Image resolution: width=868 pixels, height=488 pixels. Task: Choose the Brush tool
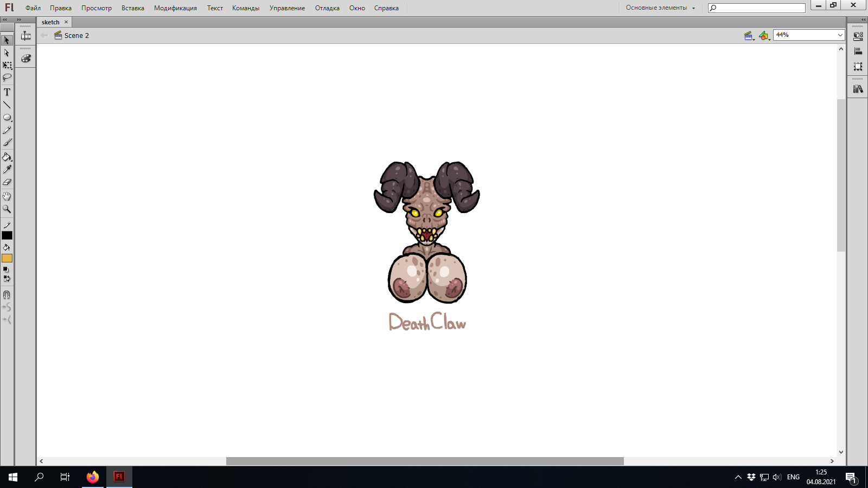7,143
